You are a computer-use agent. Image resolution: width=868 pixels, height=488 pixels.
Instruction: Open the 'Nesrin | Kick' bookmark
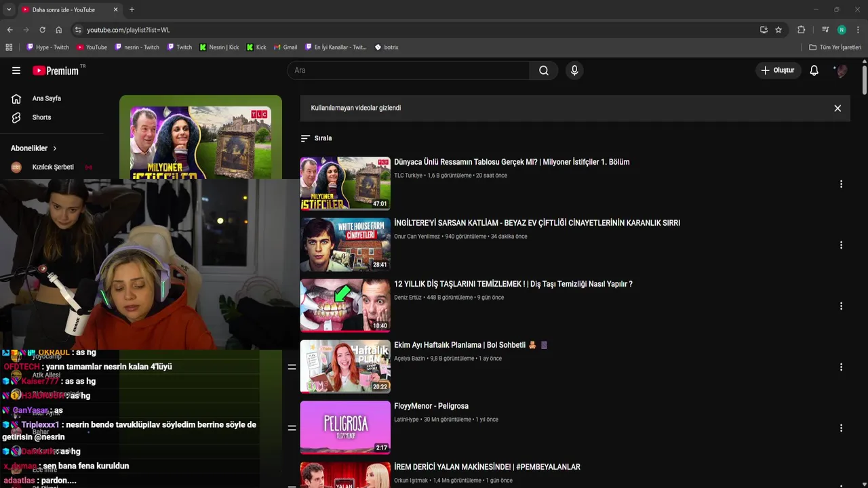coord(219,47)
